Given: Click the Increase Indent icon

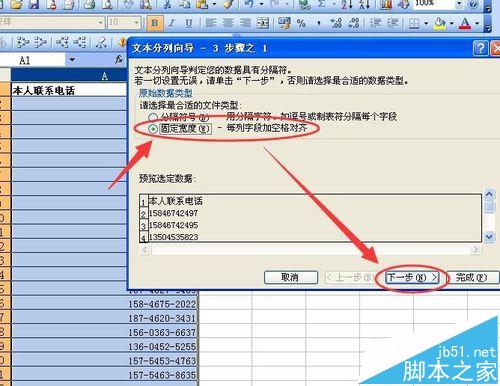Looking at the screenshot, I should (393, 23).
